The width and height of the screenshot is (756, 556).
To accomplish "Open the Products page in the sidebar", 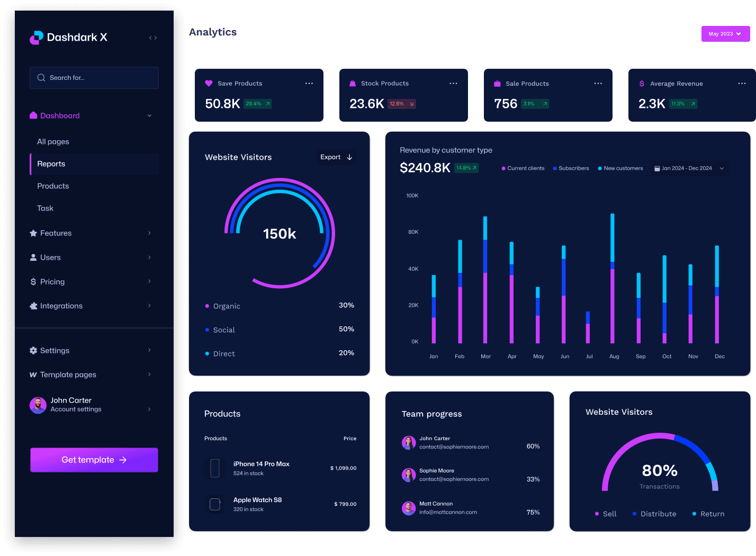I will 53,186.
